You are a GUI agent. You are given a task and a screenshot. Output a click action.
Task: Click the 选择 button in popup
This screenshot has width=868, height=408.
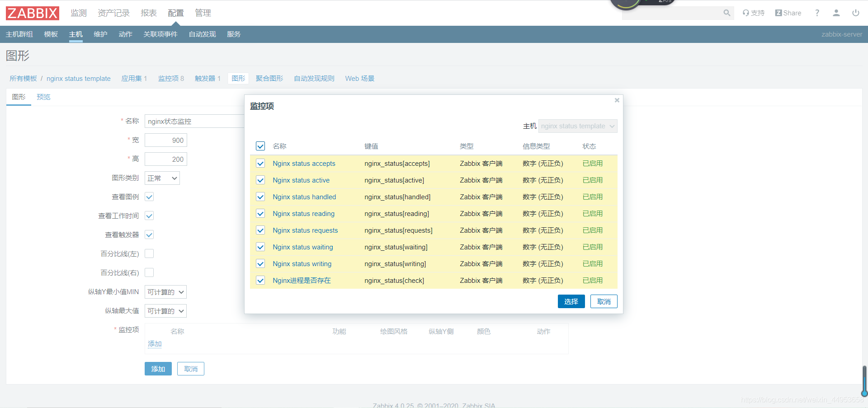pyautogui.click(x=571, y=301)
